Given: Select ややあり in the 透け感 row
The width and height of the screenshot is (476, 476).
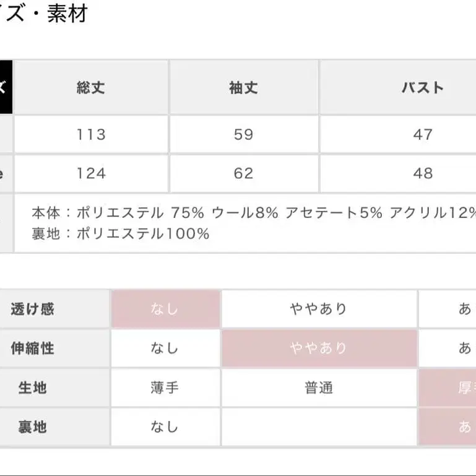Looking at the screenshot, I should coord(319,309).
